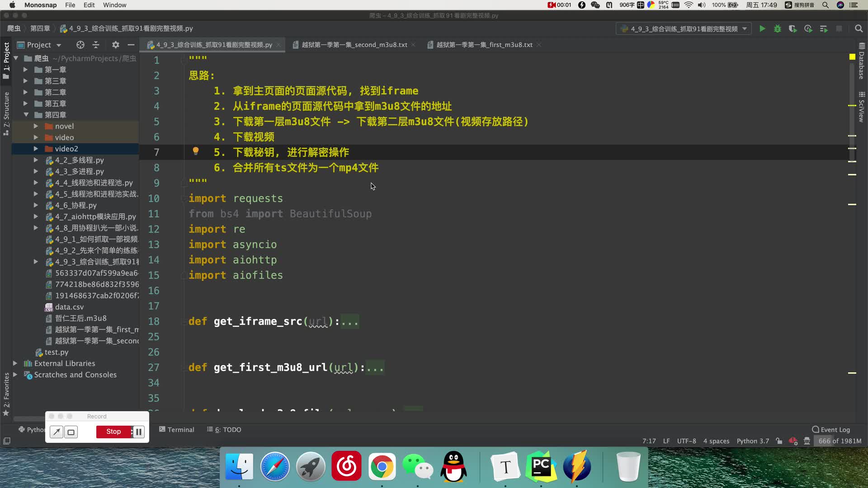Viewport: 868px width, 488px height.
Task: Click the locate-file crosshair icon in Project panel
Action: [x=80, y=45]
